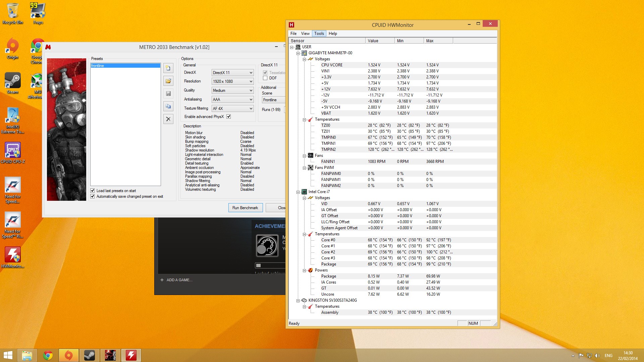
Task: Collapse the Intel Core i7 tree node
Action: click(298, 192)
